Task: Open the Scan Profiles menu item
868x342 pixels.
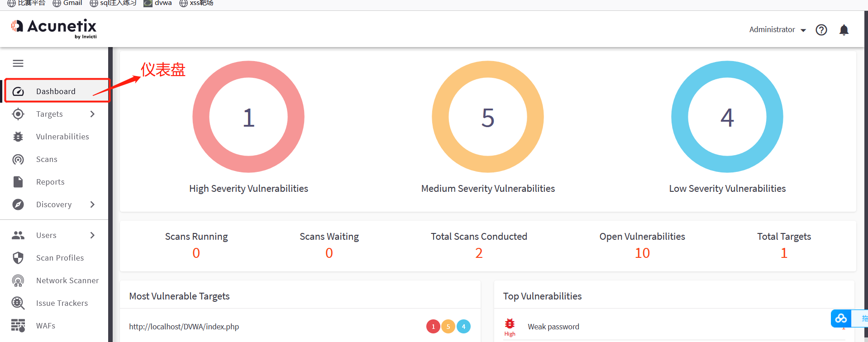Action: (54, 258)
